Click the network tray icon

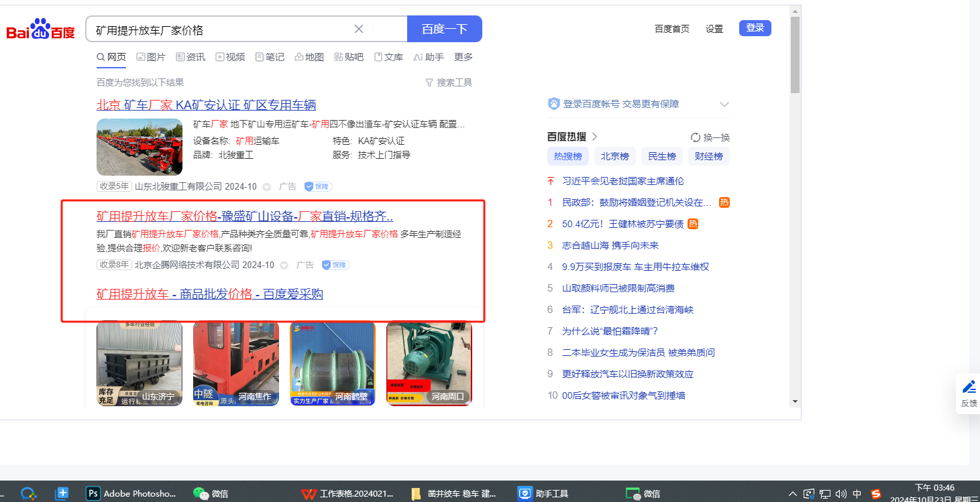click(x=825, y=494)
